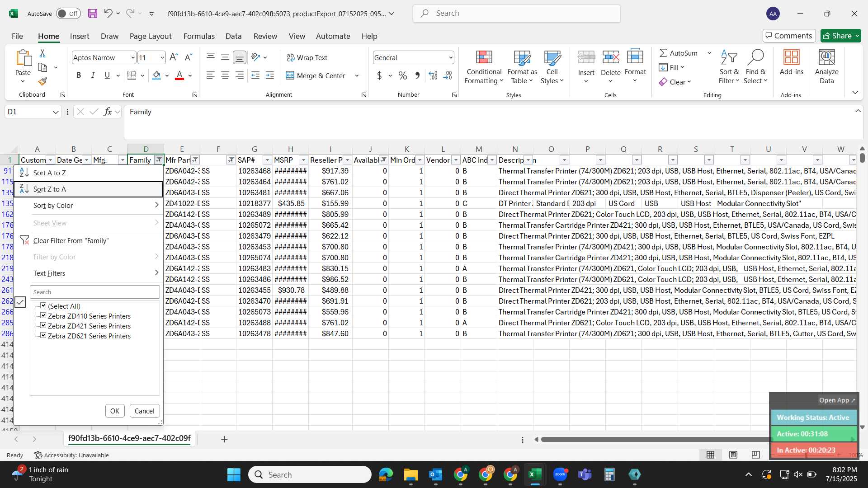Open Microsoft Teams in taskbar
This screenshot has width=868, height=488.
tap(585, 474)
